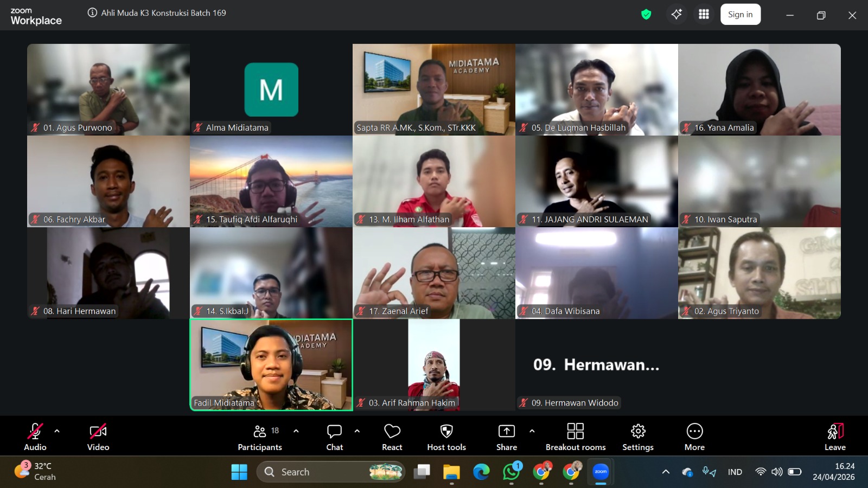
Task: Open the Chat panel
Action: [334, 436]
